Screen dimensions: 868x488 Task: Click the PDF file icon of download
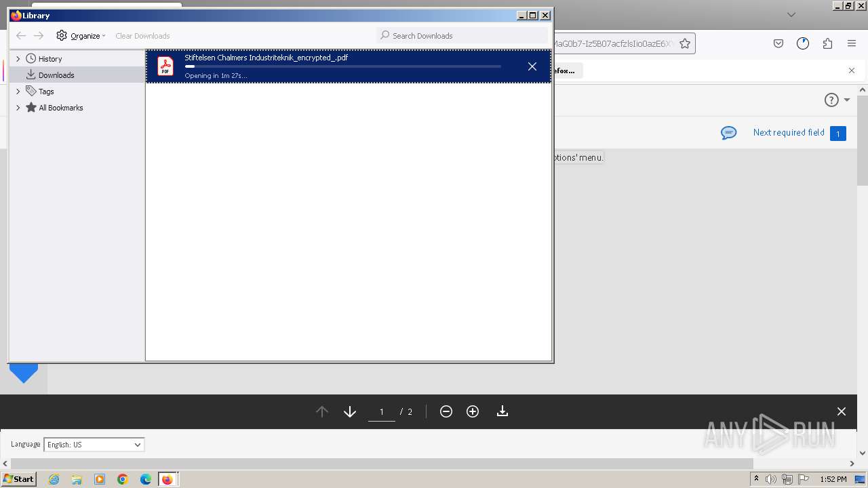165,66
